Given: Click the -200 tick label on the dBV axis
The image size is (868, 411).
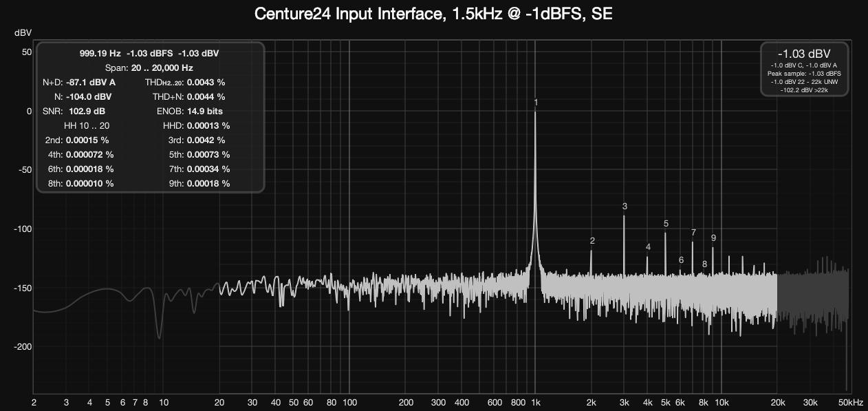Looking at the screenshot, I should click(23, 347).
